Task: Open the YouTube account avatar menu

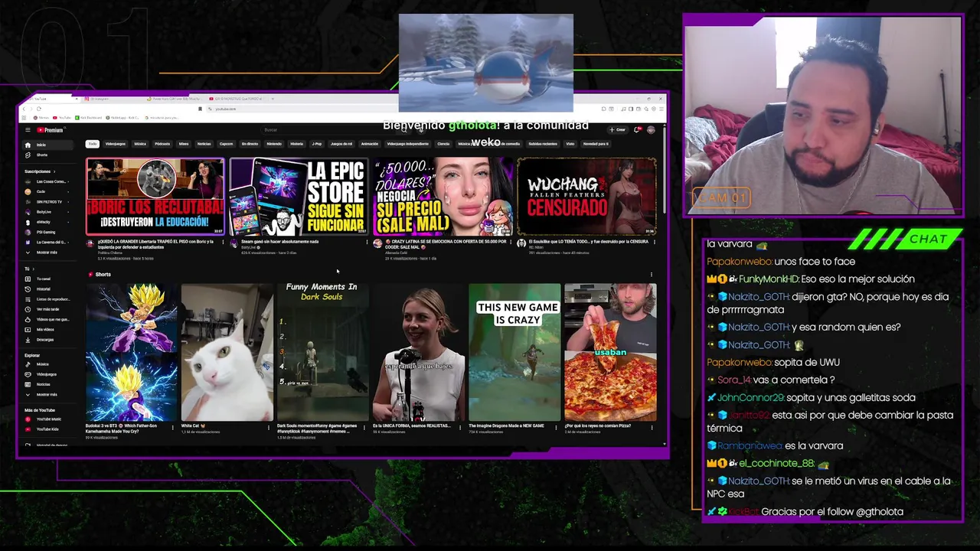Action: [651, 129]
